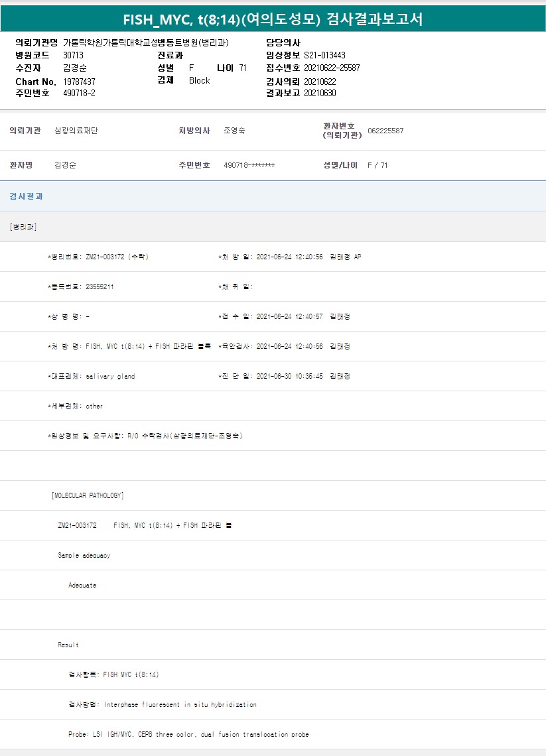Image resolution: width=546 pixels, height=756 pixels.
Task: Select the Probe LSI IGH/MYC line
Action: pyautogui.click(x=188, y=734)
